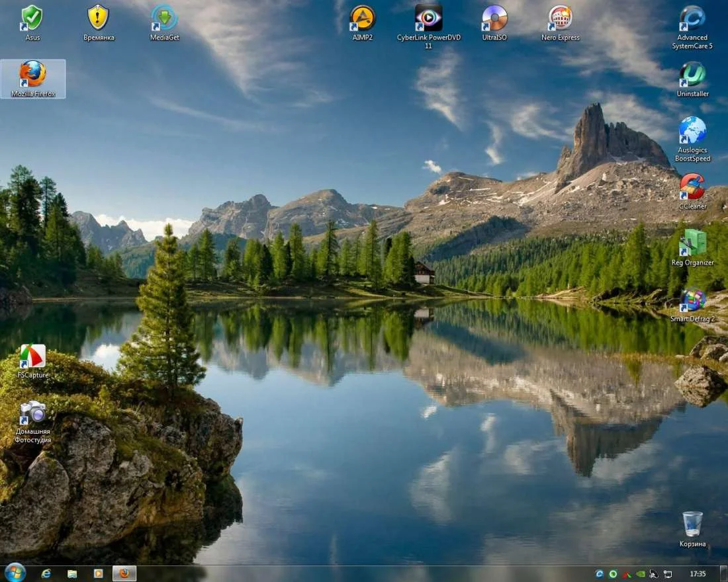Launch the CCleaner shortcut
Screen dimensions: 728x582
pos(692,191)
